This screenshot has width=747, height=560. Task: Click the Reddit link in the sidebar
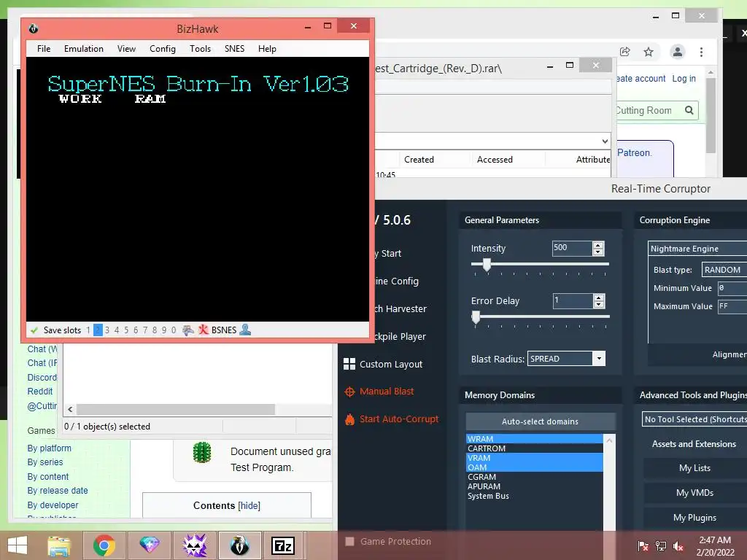(40, 392)
